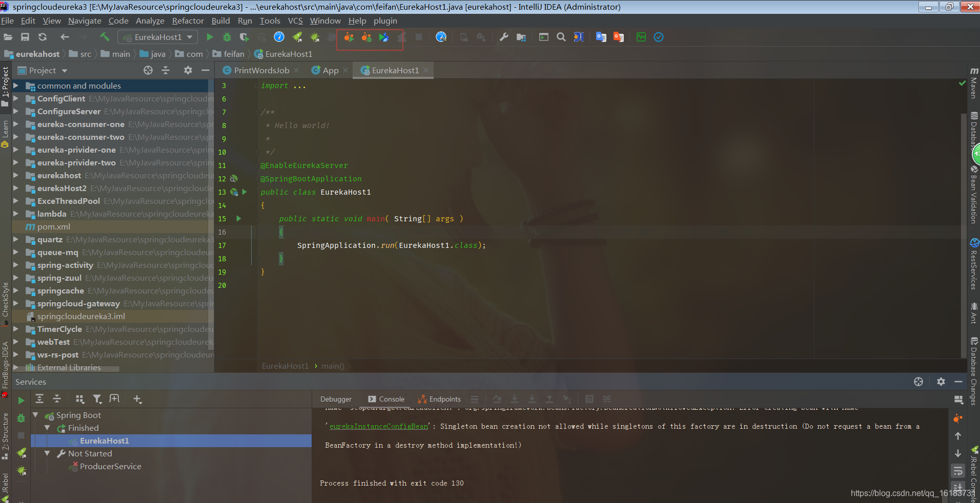This screenshot has width=980, height=503.
Task: Collapse all in Project panel toolbar
Action: (166, 70)
